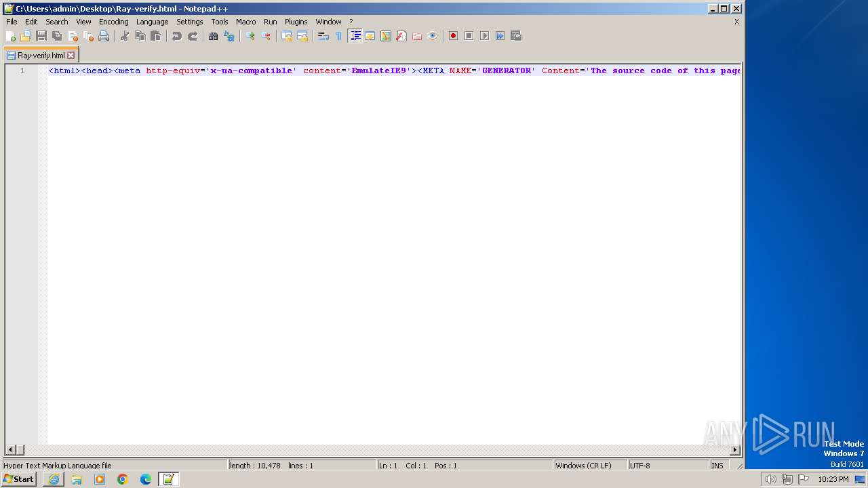Stop macro recording with the stop icon
The height and width of the screenshot is (488, 868).
[x=469, y=36]
